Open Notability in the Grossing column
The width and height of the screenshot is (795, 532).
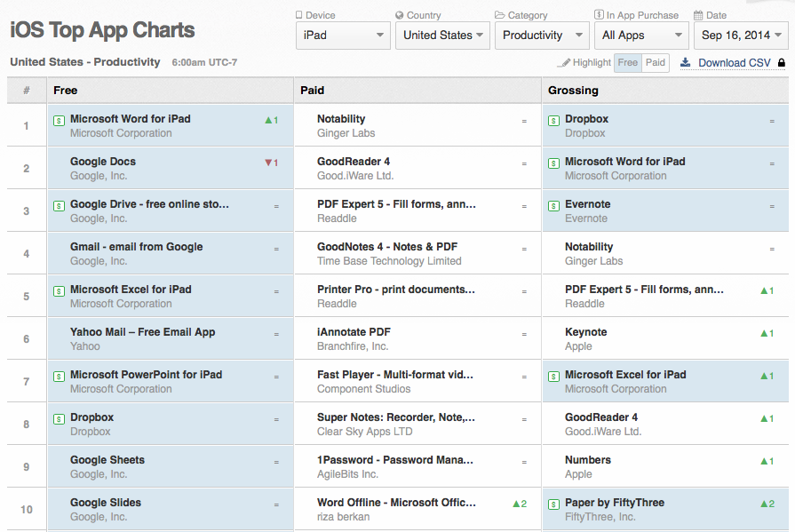[589, 247]
